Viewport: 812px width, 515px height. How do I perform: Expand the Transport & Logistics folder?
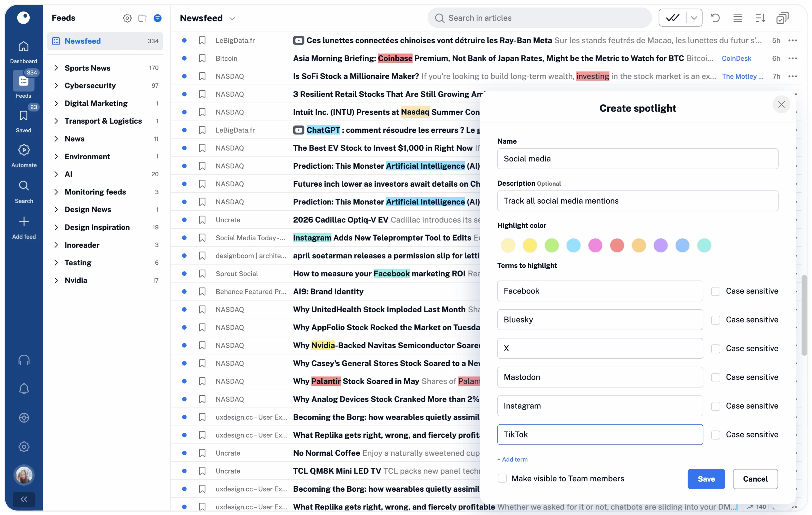tap(56, 121)
